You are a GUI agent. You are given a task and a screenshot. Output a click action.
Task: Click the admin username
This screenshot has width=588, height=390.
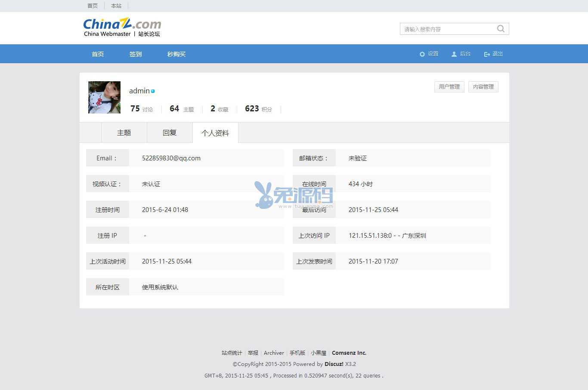(139, 91)
